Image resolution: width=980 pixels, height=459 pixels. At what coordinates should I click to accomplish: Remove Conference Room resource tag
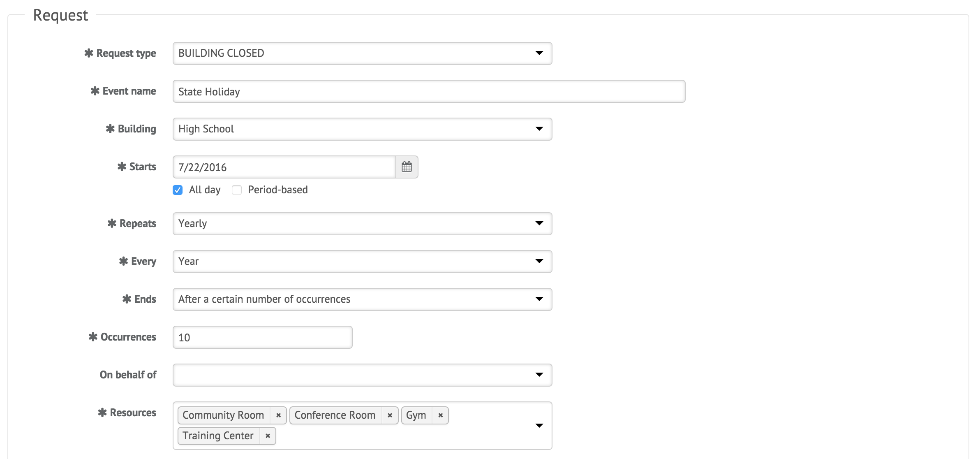[390, 415]
